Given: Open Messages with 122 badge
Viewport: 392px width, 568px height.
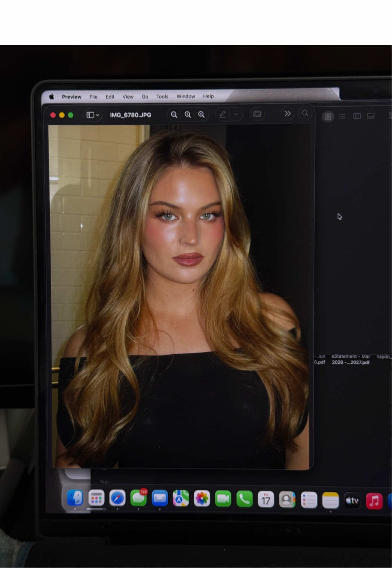Looking at the screenshot, I should (138, 498).
